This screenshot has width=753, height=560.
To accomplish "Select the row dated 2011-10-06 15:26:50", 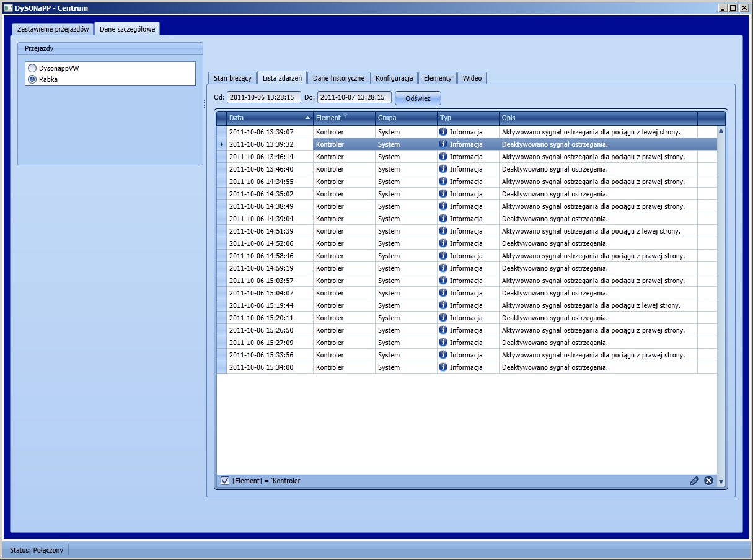I will (x=467, y=330).
